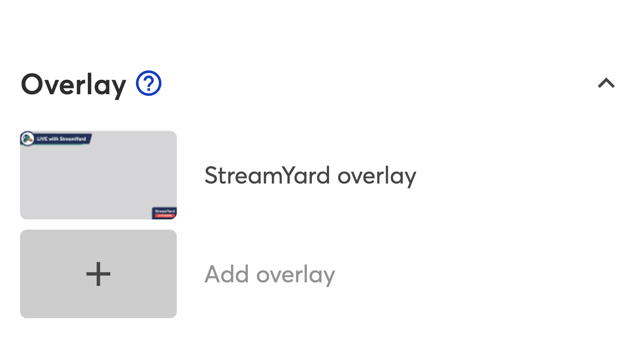Click the gray Add overlay tile
639x364 pixels.
pos(98,274)
